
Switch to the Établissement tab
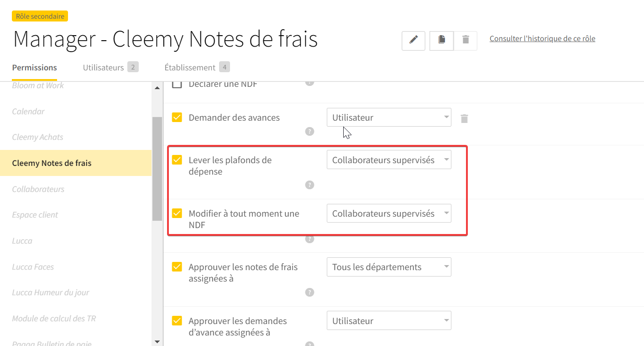197,68
